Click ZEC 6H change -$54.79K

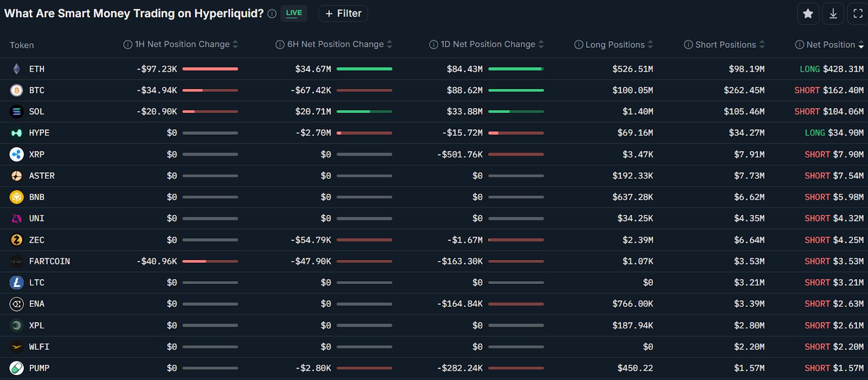point(311,240)
